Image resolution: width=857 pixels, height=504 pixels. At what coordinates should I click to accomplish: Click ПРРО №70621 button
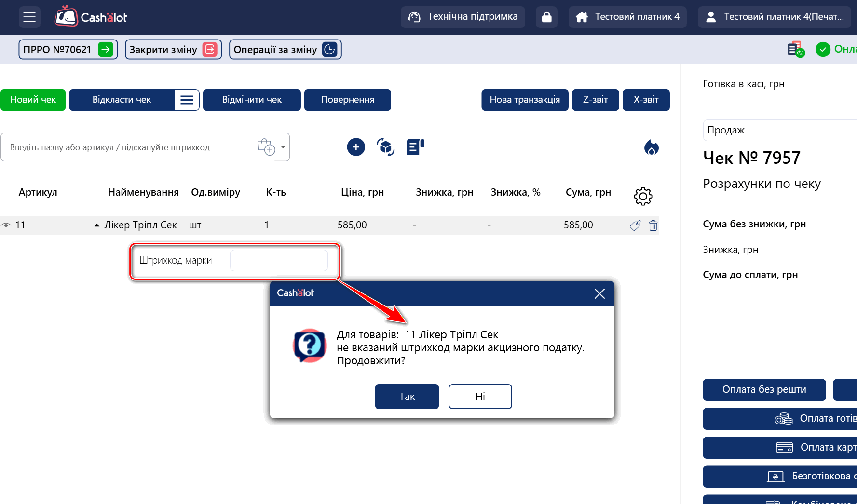pos(68,49)
